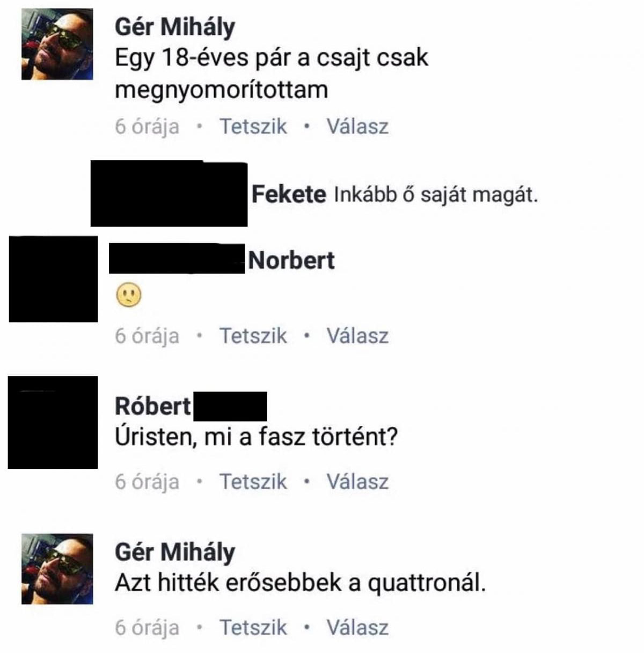The width and height of the screenshot is (644, 653).
Task: Reply to the '18-éves pár' comment via Válasz
Action: tap(357, 127)
